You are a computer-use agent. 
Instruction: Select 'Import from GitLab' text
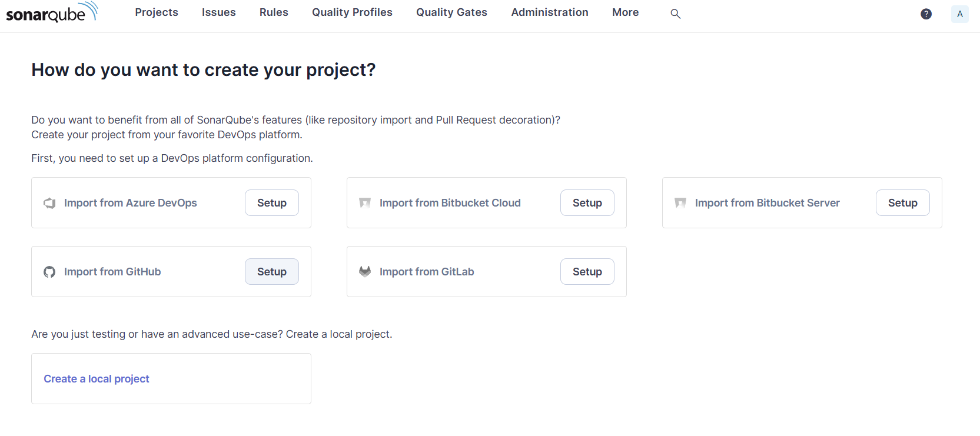tap(427, 272)
